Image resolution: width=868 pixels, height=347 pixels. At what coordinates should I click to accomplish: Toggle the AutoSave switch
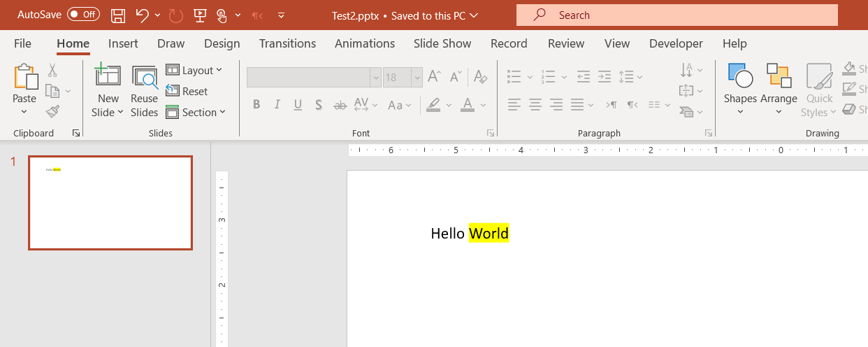click(x=83, y=15)
